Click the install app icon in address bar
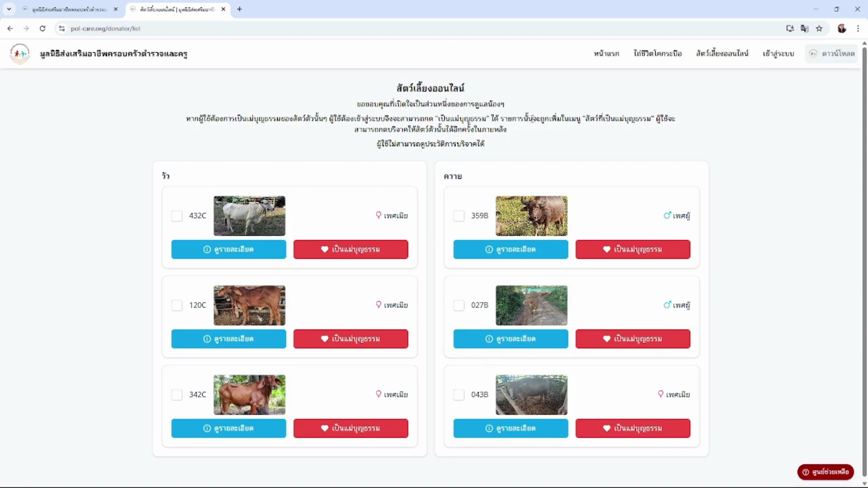 coord(790,28)
